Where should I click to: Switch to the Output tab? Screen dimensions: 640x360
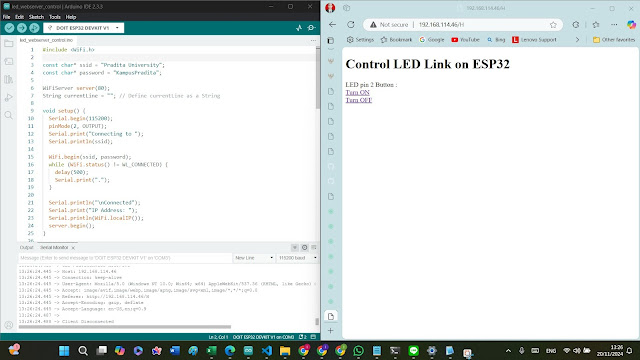[27, 248]
